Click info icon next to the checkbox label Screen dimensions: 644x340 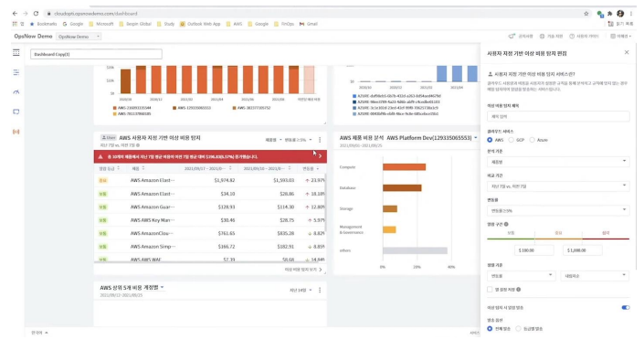[x=518, y=290]
